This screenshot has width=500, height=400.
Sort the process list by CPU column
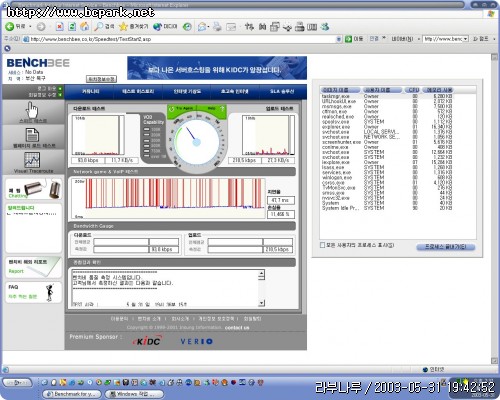click(x=413, y=90)
